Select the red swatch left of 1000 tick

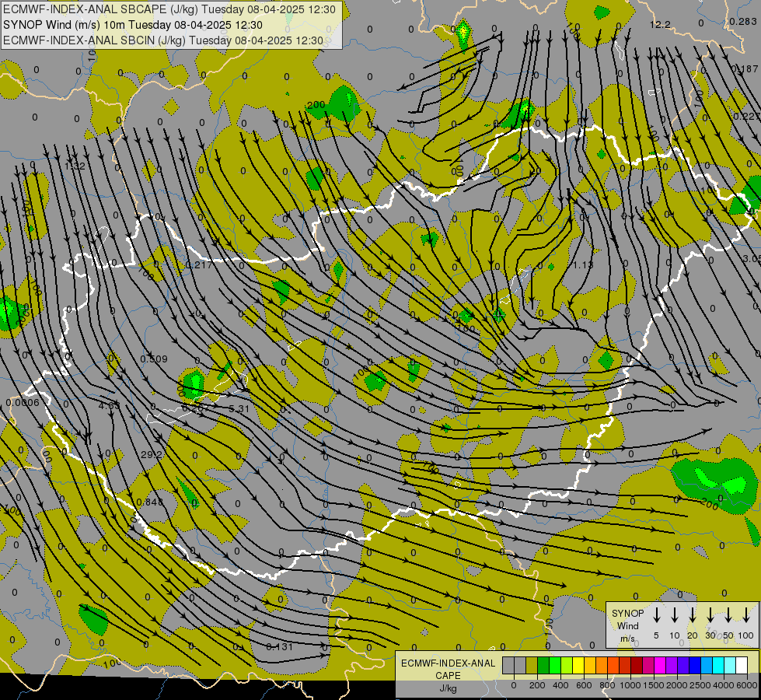click(x=625, y=666)
